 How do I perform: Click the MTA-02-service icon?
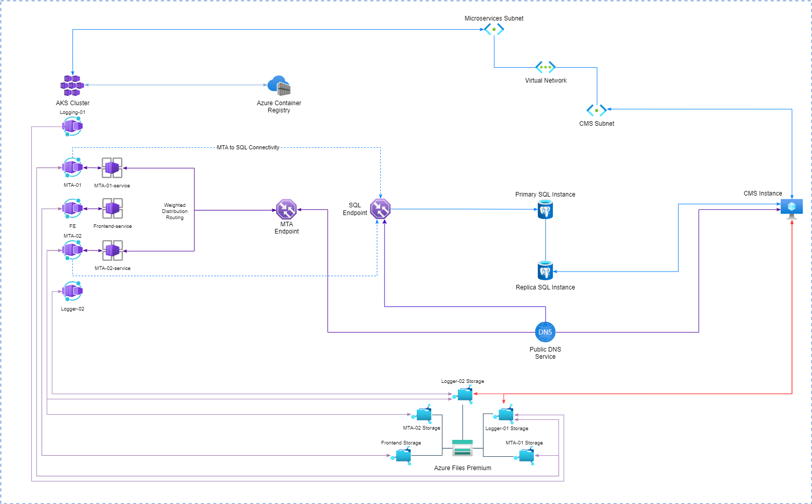(x=112, y=251)
